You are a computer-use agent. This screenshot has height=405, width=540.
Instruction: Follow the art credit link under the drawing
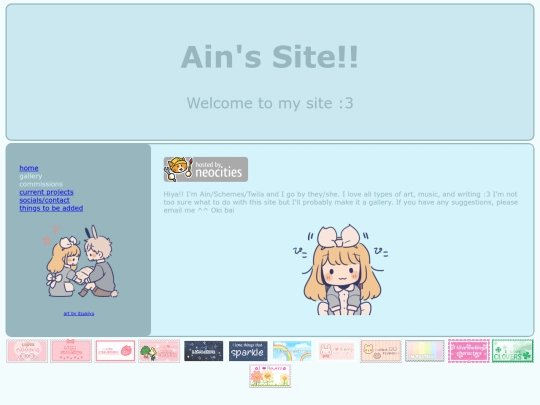(79, 314)
